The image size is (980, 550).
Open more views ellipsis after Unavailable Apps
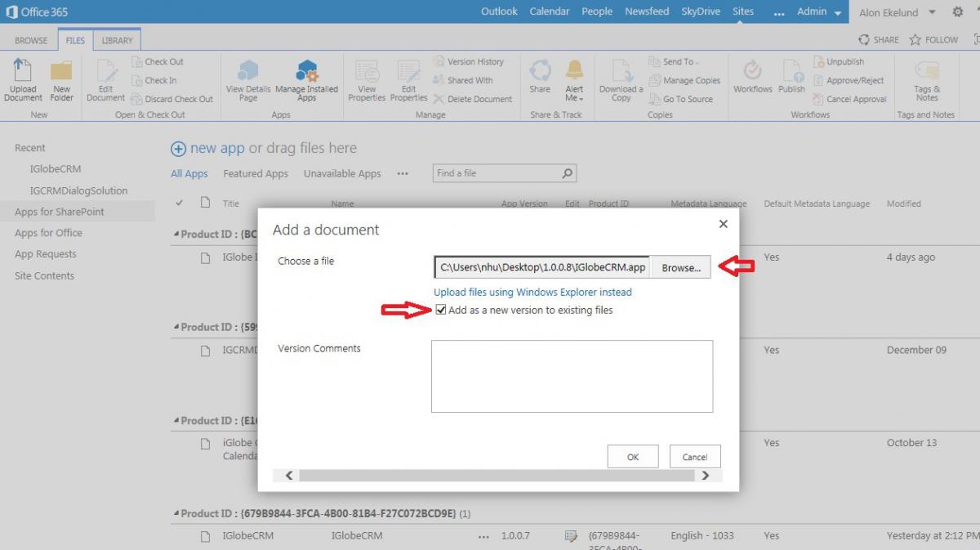click(x=403, y=173)
